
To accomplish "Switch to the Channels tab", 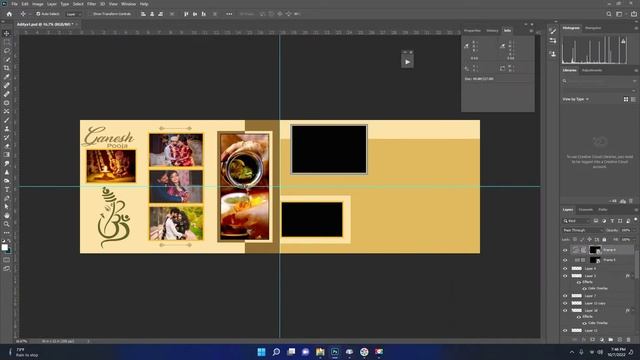I will point(586,210).
